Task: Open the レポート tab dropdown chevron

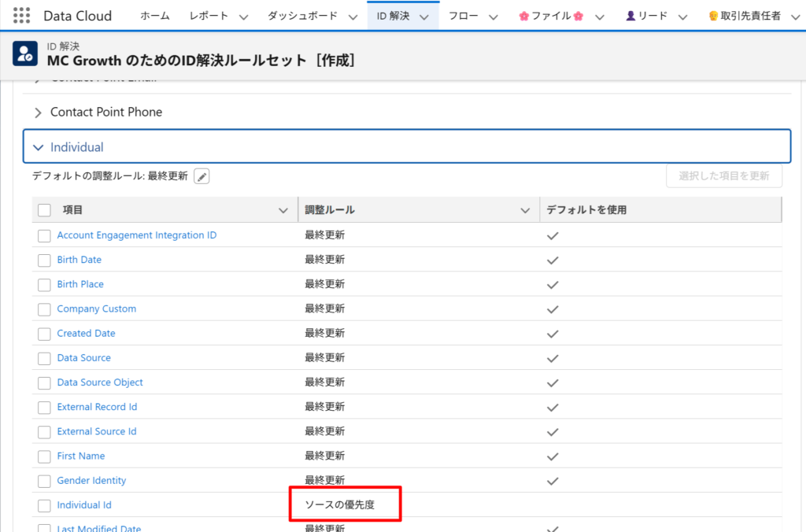Action: pyautogui.click(x=244, y=17)
